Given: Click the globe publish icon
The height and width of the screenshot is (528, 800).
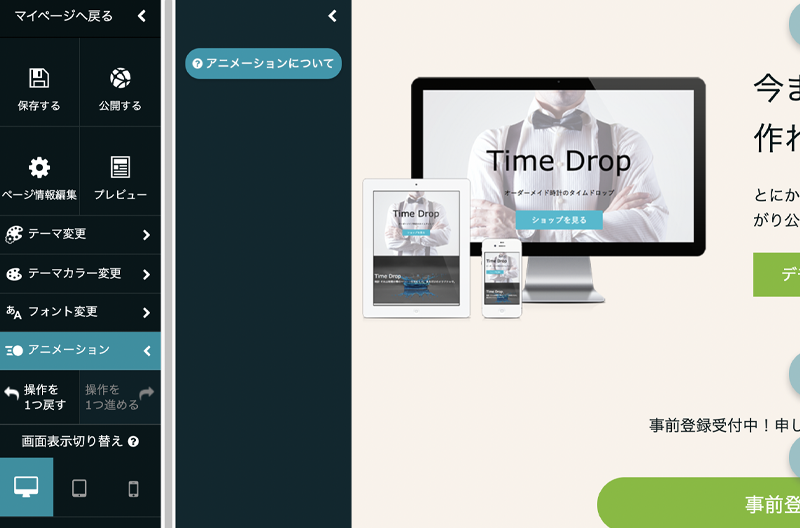Looking at the screenshot, I should pyautogui.click(x=120, y=79).
